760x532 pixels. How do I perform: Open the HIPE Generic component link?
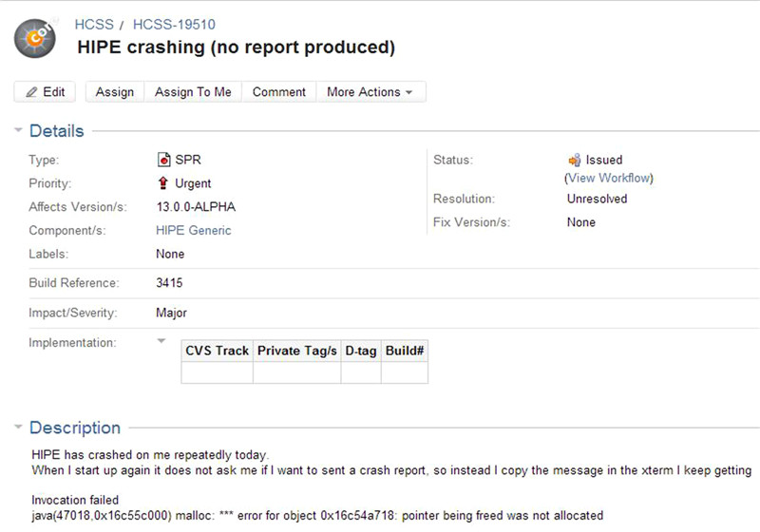193,230
